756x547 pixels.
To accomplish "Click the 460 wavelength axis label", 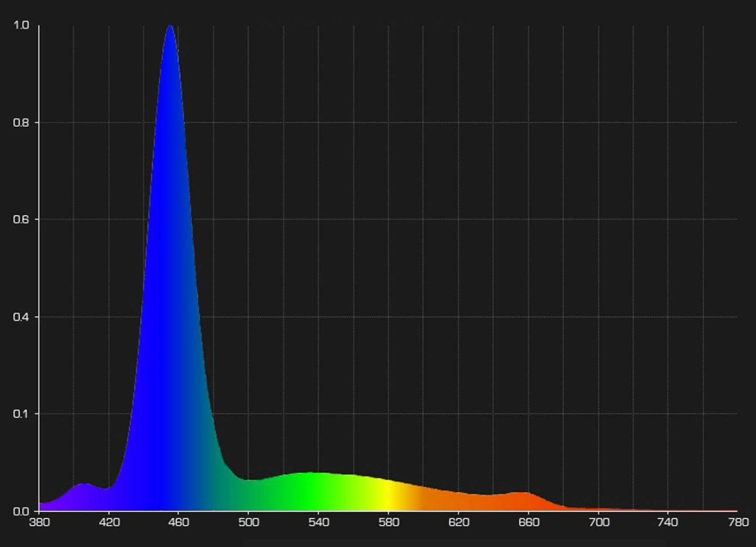I will coord(178,522).
